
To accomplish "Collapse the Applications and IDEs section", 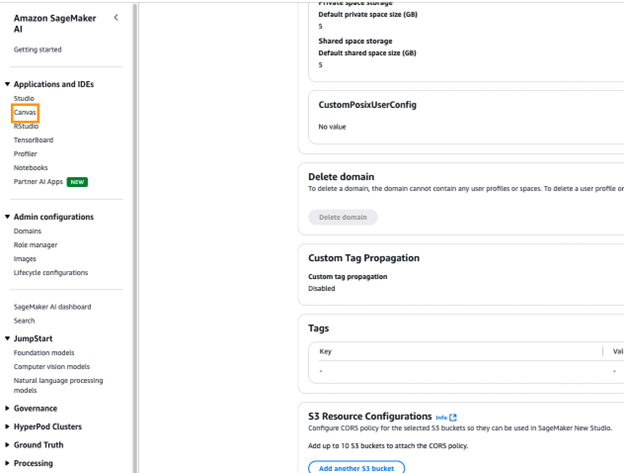I will tap(7, 84).
